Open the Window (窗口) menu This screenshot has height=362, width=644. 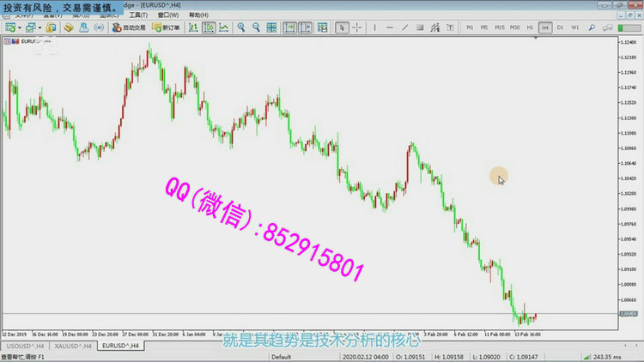(x=169, y=15)
